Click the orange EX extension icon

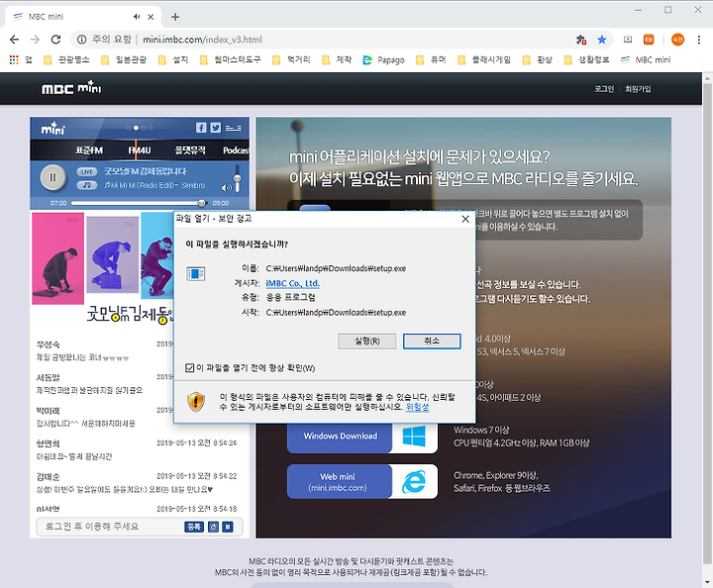coord(649,40)
